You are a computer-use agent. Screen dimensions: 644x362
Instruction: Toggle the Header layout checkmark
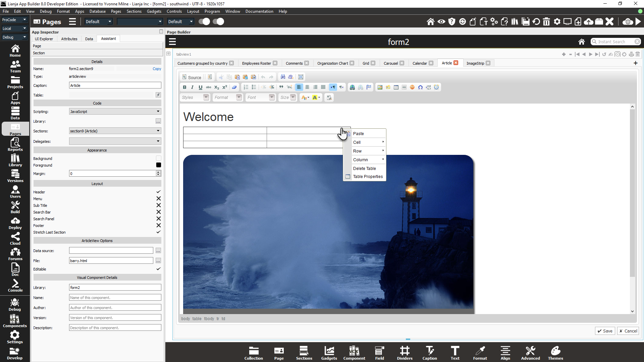point(158,192)
